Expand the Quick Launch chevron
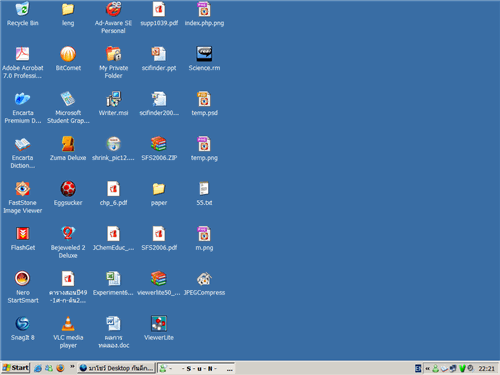500x375 pixels. tap(72, 367)
